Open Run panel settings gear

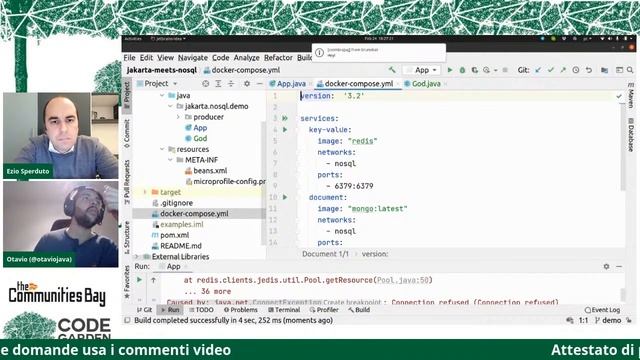tap(607, 267)
